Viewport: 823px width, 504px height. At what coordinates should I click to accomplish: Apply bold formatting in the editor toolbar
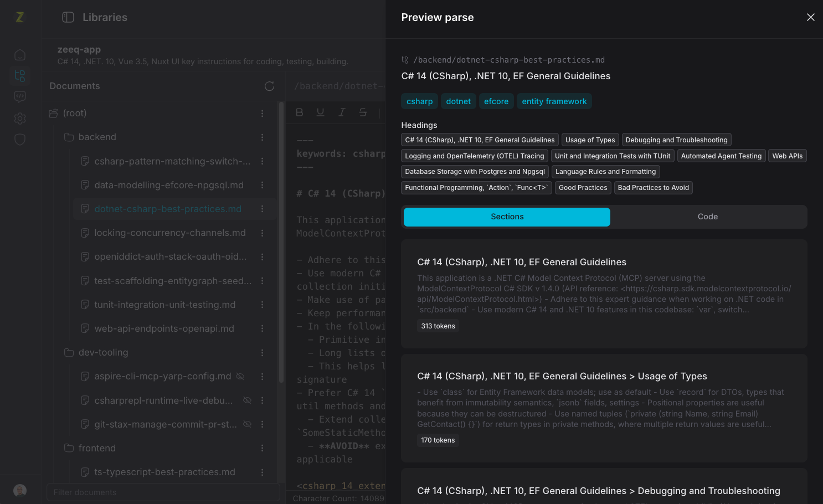(x=300, y=112)
